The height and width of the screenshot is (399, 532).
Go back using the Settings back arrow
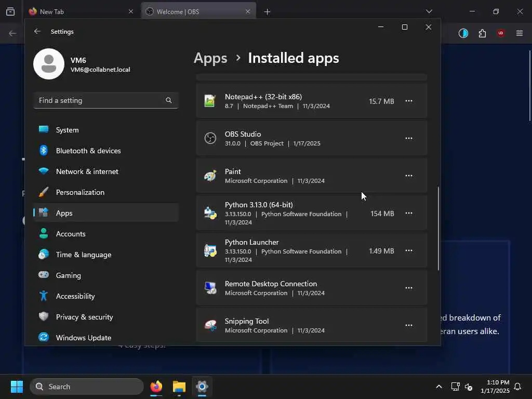pos(37,31)
